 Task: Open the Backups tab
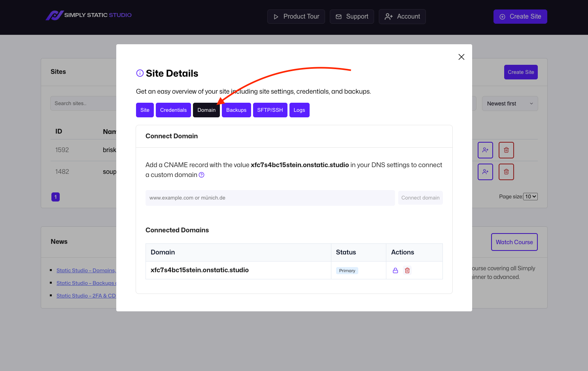(x=236, y=110)
